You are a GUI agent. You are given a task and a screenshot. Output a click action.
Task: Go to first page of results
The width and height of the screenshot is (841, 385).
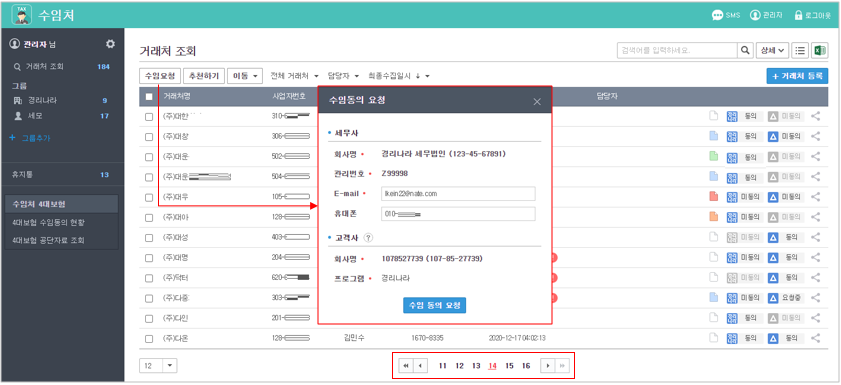coord(406,366)
